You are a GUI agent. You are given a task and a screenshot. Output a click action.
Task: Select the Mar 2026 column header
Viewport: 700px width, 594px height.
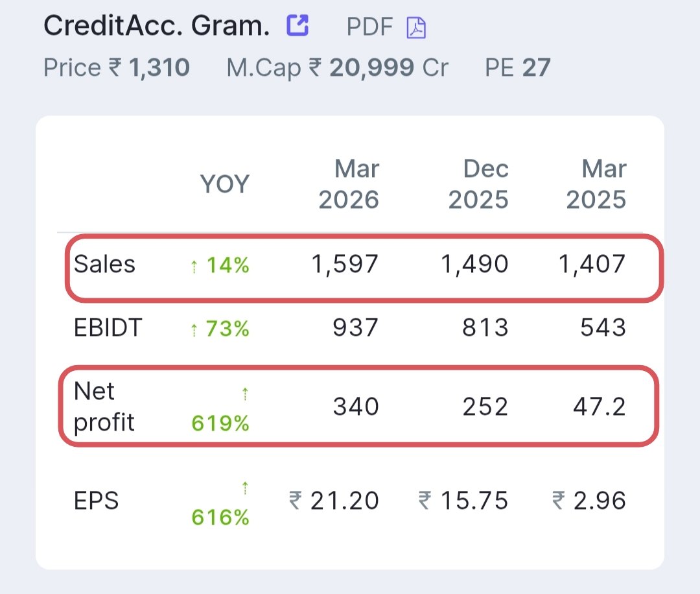(349, 184)
